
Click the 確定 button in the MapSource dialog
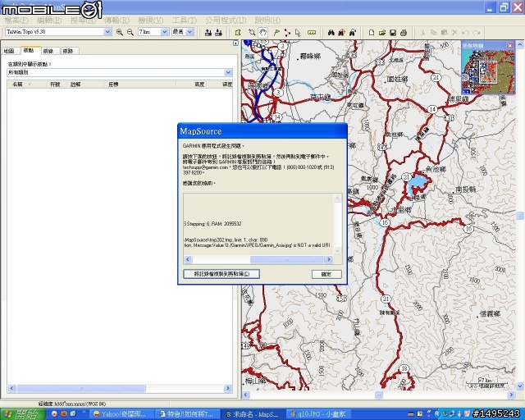click(326, 274)
